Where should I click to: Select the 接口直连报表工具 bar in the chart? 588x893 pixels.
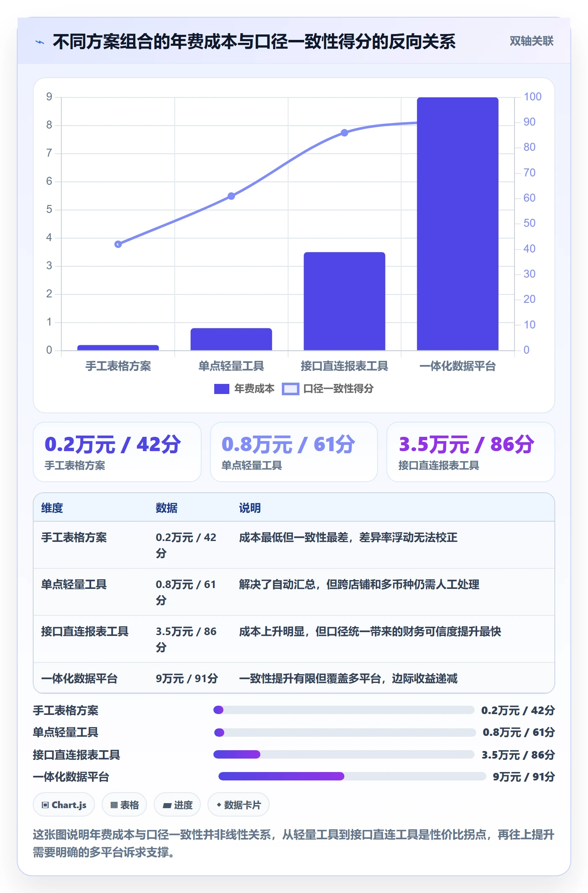point(344,301)
